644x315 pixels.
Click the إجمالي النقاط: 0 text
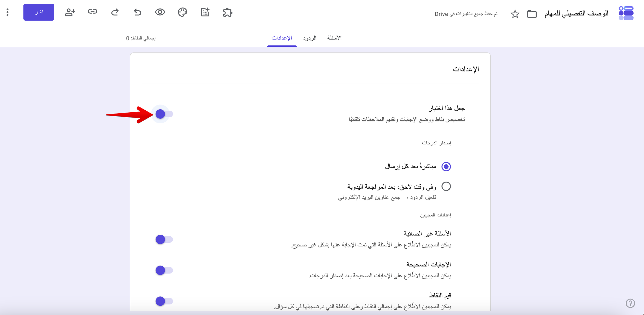point(141,38)
